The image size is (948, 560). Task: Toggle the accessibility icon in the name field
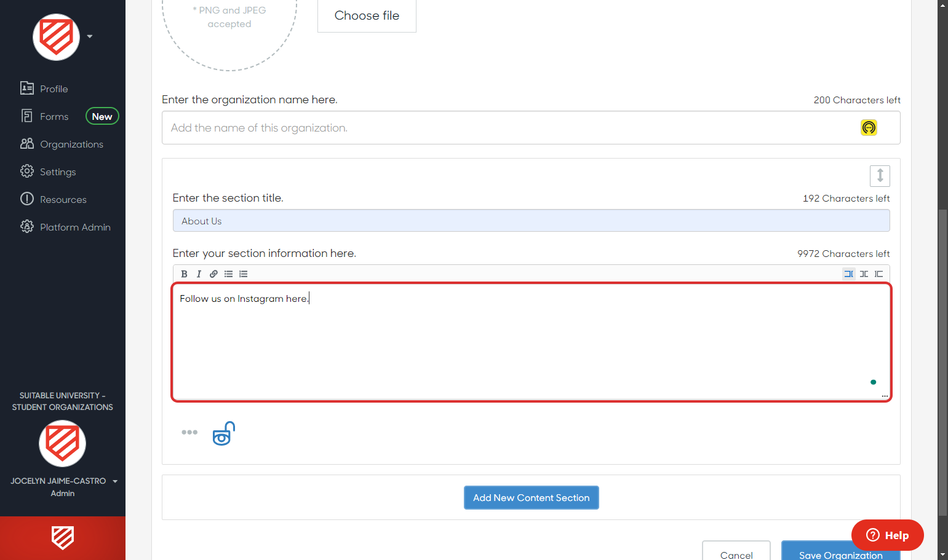869,127
